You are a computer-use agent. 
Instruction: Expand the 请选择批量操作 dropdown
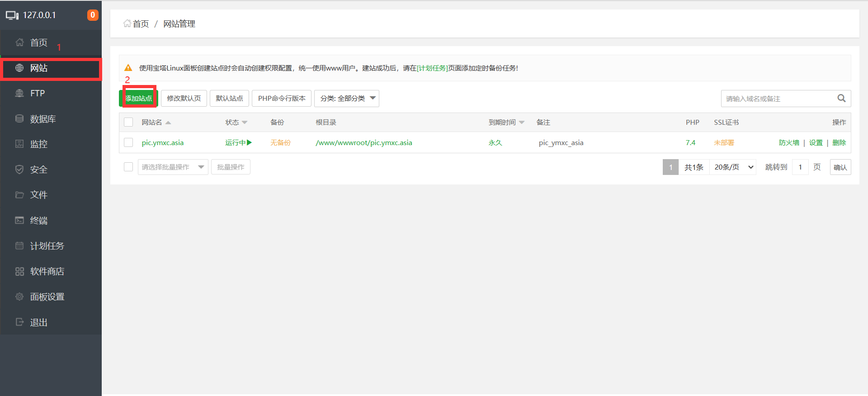pyautogui.click(x=173, y=167)
